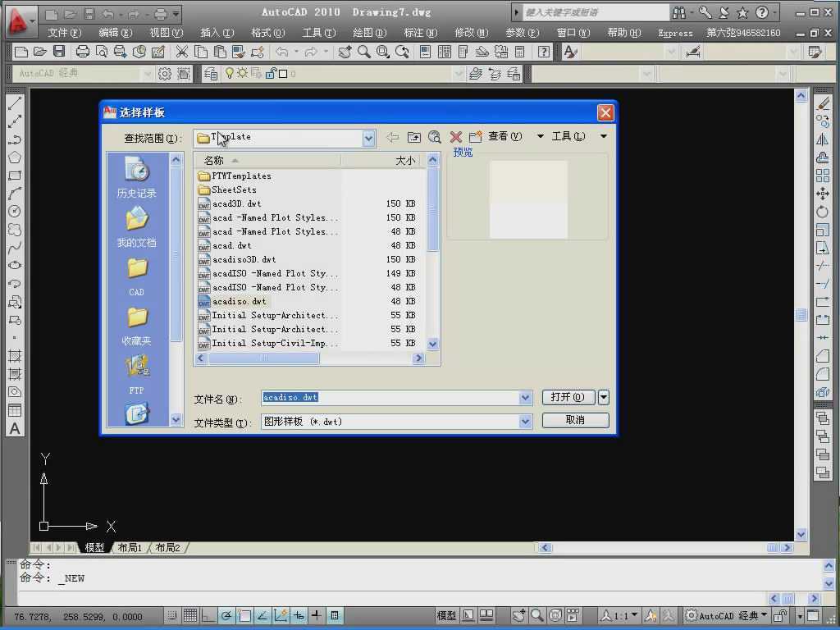Click the New drawing icon in toolbar
The height and width of the screenshot is (630, 840).
[x=21, y=52]
